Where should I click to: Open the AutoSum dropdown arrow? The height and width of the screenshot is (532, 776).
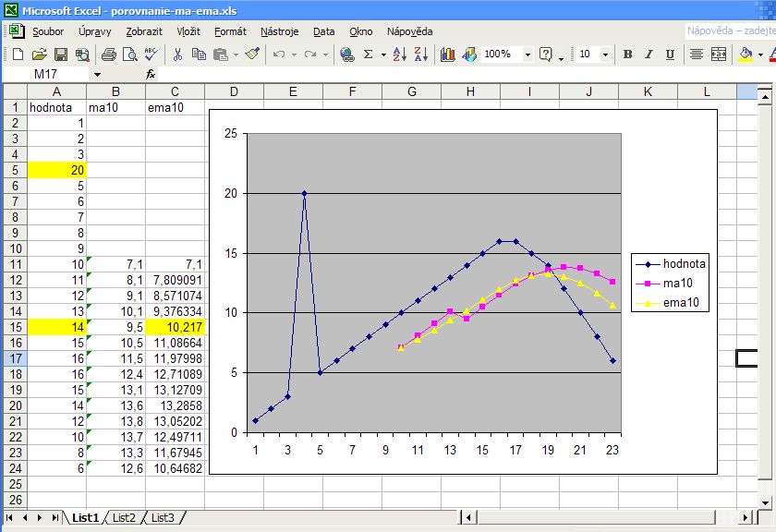383,54
